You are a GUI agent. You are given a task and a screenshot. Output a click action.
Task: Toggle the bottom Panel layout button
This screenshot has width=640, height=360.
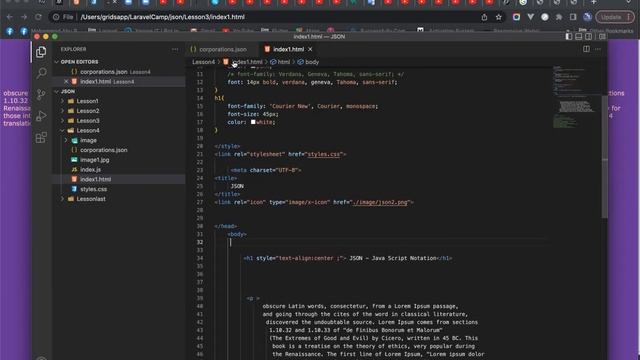(x=579, y=36)
